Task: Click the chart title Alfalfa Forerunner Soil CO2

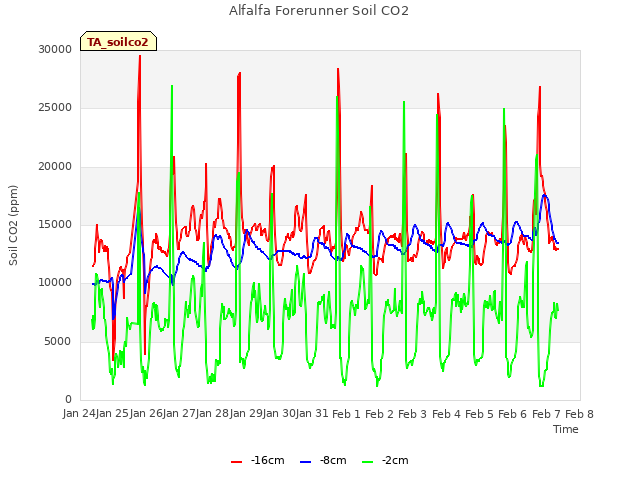Action: point(319,11)
